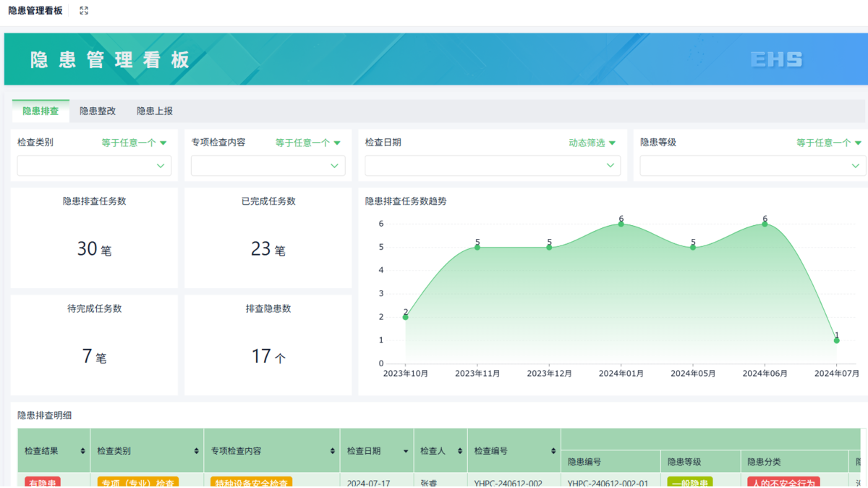The height and width of the screenshot is (488, 868).
Task: Switch to the 隐患上报 tab
Action: tap(155, 111)
